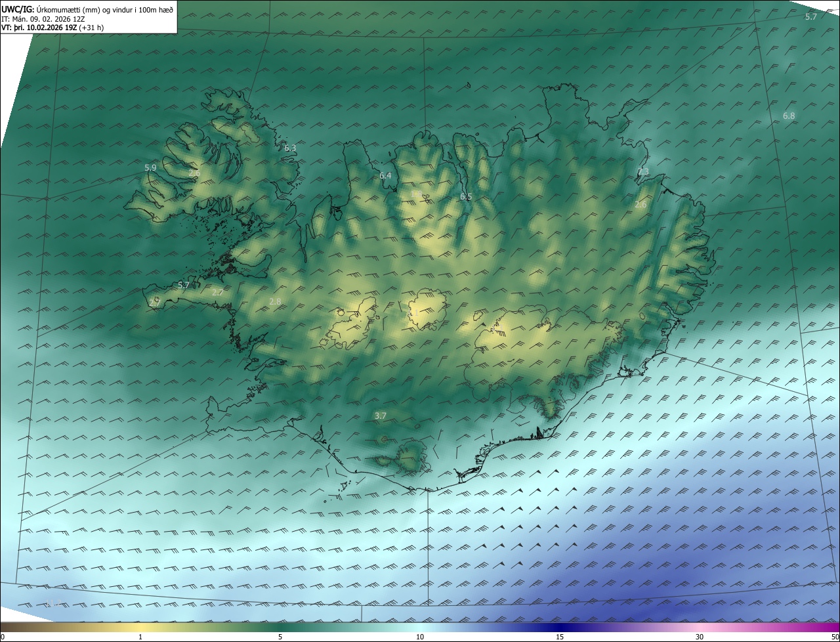The width and height of the screenshot is (840, 642).
Task: Click the precipitation value 6.4 on the map
Action: tap(385, 175)
